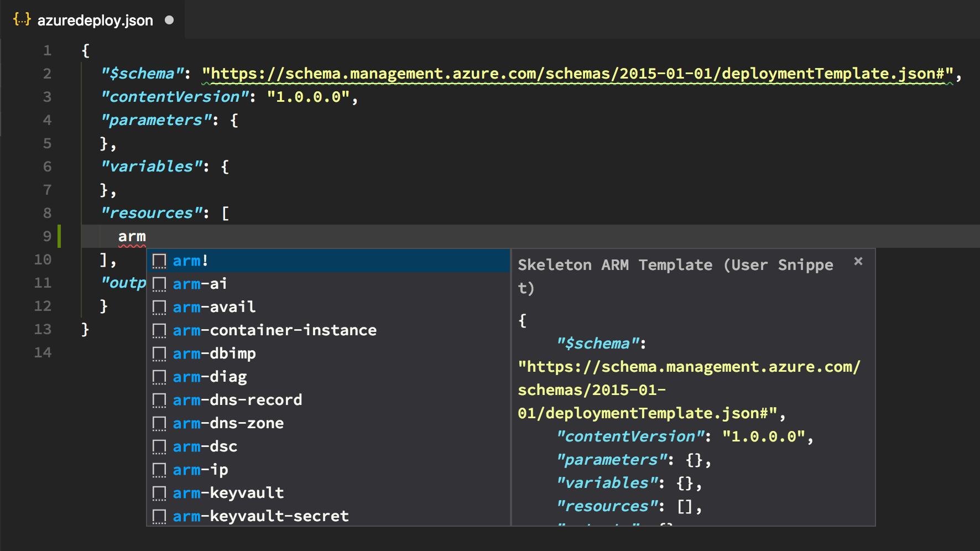Choose the arm-avail snippet suggestion

(x=328, y=307)
